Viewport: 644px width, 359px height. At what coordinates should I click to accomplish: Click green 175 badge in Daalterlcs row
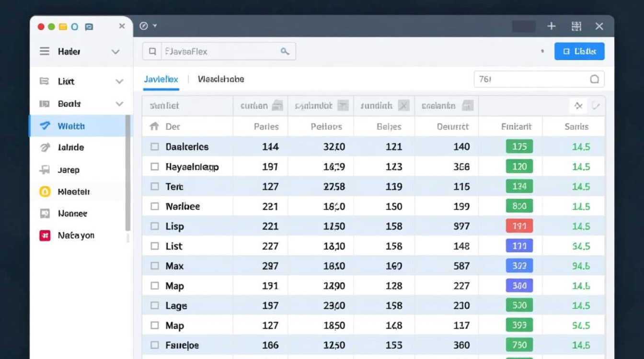click(519, 146)
